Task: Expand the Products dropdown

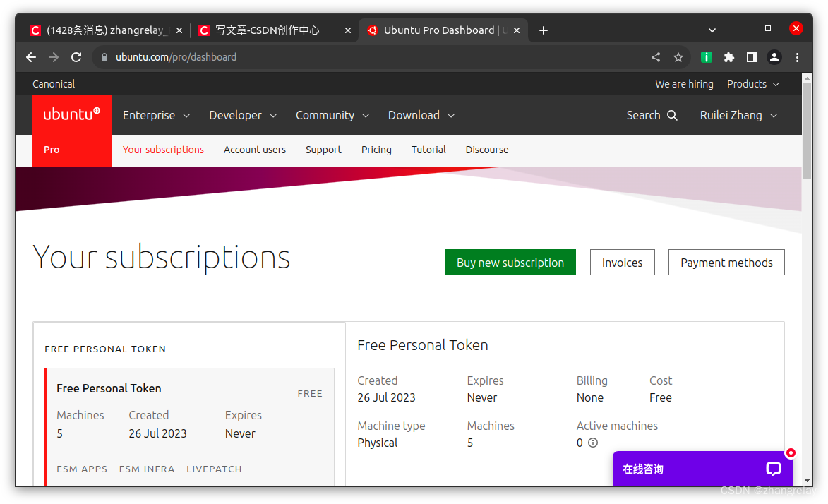Action: [753, 84]
